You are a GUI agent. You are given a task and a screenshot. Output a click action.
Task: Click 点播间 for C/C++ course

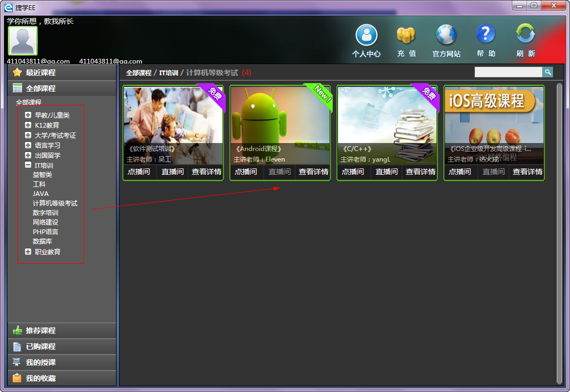[x=353, y=172]
